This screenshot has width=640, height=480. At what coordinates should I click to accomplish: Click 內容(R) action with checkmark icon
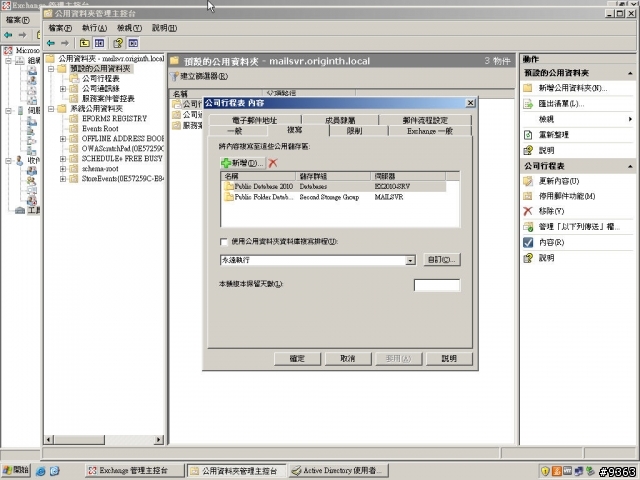(551, 242)
